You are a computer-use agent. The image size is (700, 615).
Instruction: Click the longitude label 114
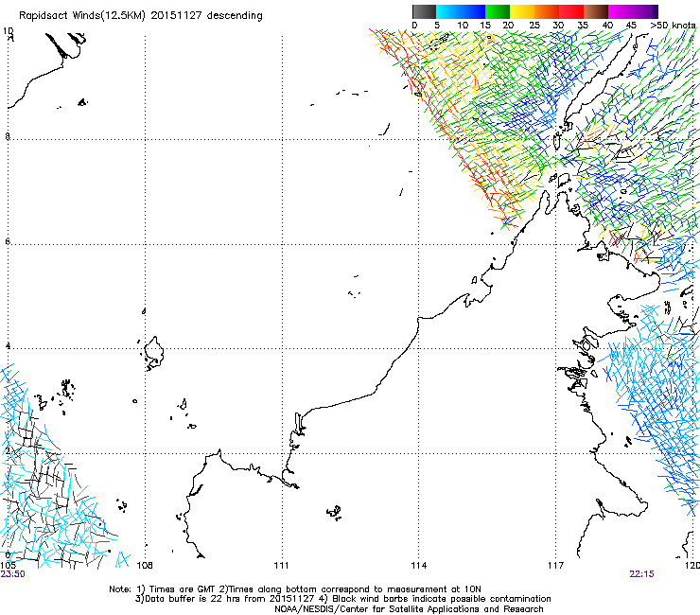[x=418, y=566]
